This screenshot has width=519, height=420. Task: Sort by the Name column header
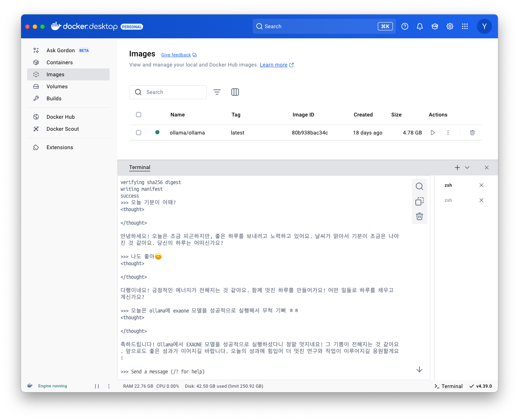pos(178,115)
